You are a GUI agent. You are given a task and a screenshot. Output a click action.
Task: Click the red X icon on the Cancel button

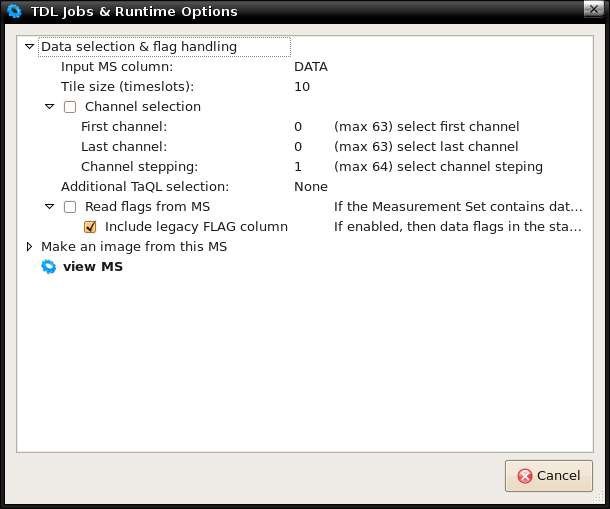(525, 476)
